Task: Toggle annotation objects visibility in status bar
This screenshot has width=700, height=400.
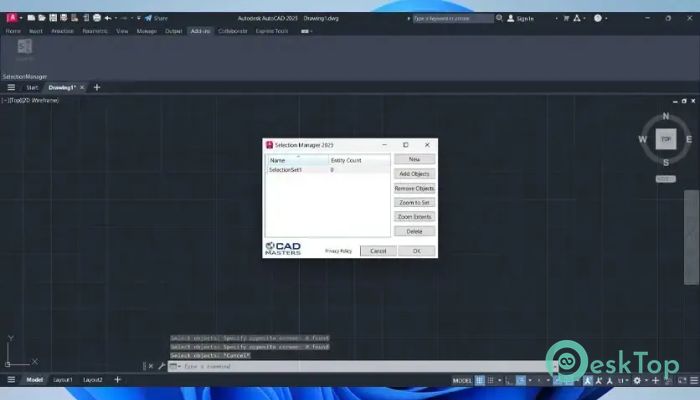Action: [x=588, y=380]
